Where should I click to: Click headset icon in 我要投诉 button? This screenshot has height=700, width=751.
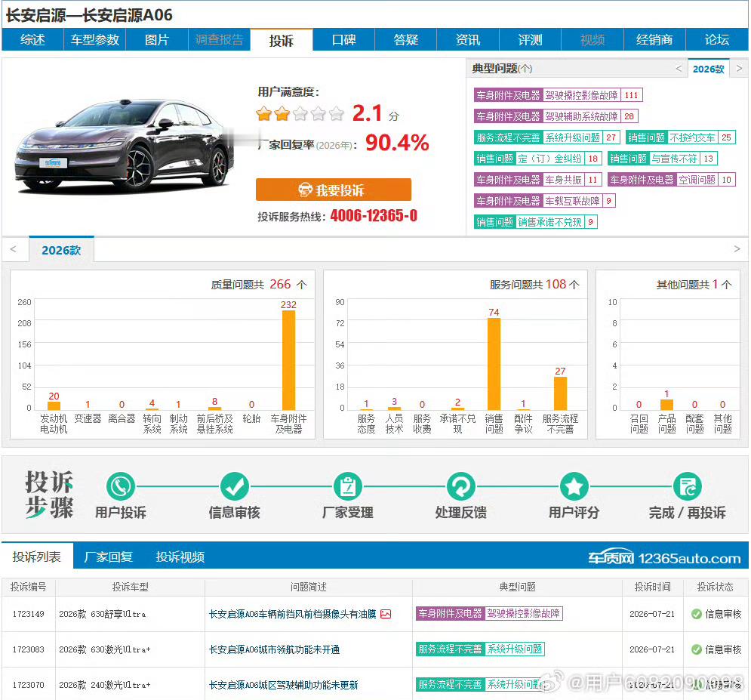[305, 190]
